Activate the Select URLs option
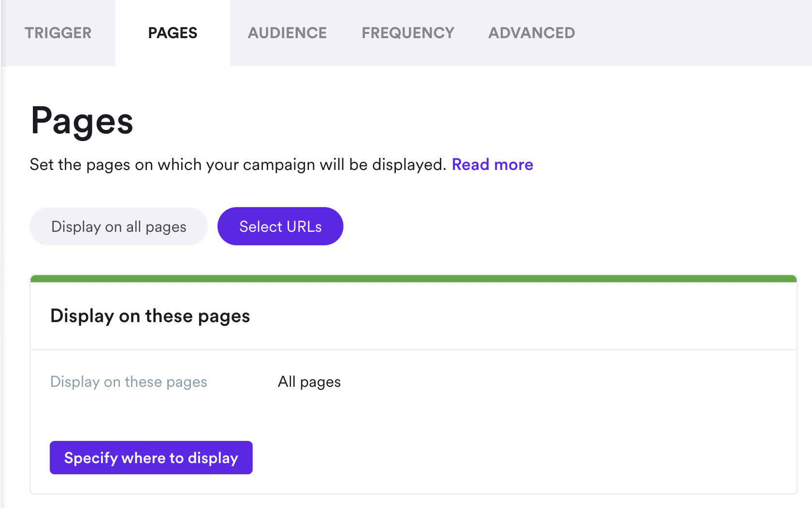This screenshot has width=812, height=508. coord(280,226)
